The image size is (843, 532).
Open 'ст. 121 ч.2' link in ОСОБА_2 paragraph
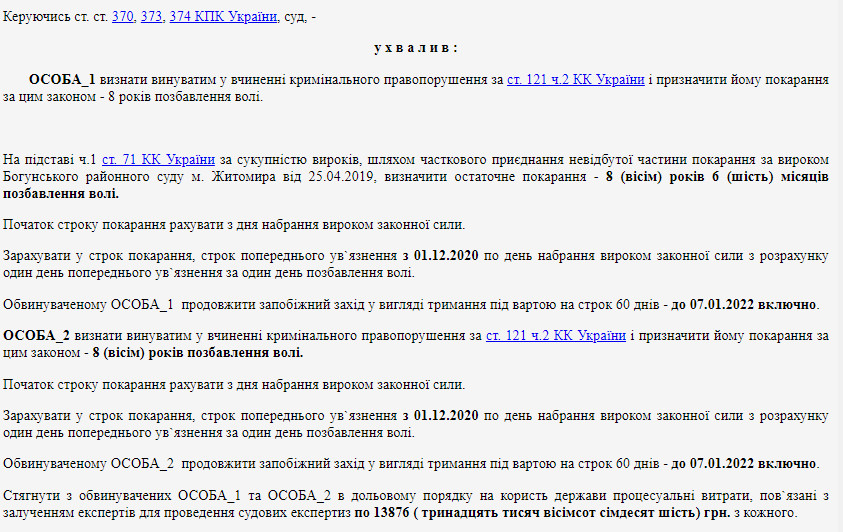(556, 336)
